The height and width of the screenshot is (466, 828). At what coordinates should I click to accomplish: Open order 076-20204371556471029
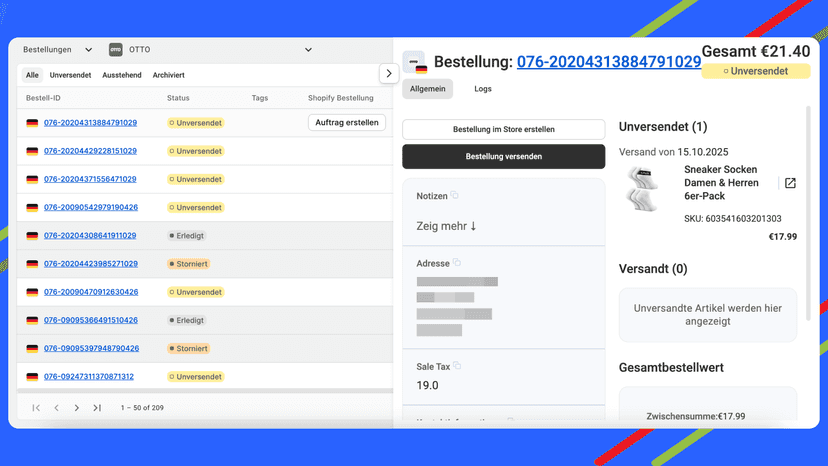point(90,179)
